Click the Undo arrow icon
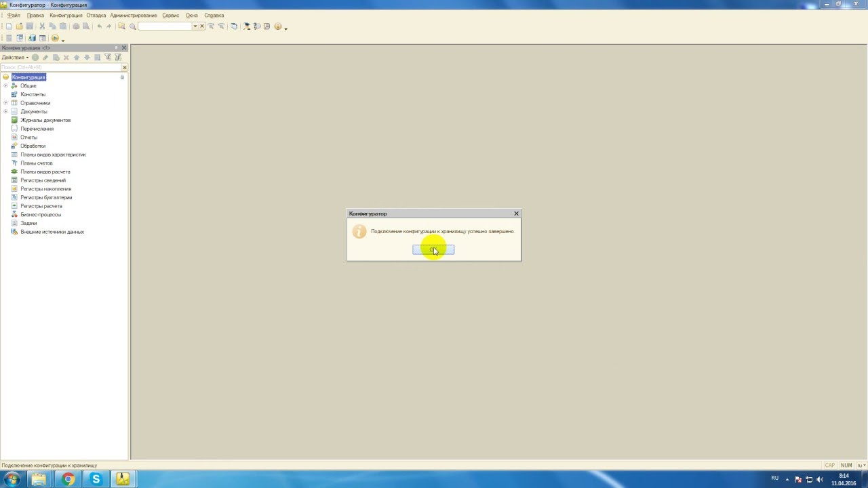This screenshot has height=488, width=868. point(99,26)
